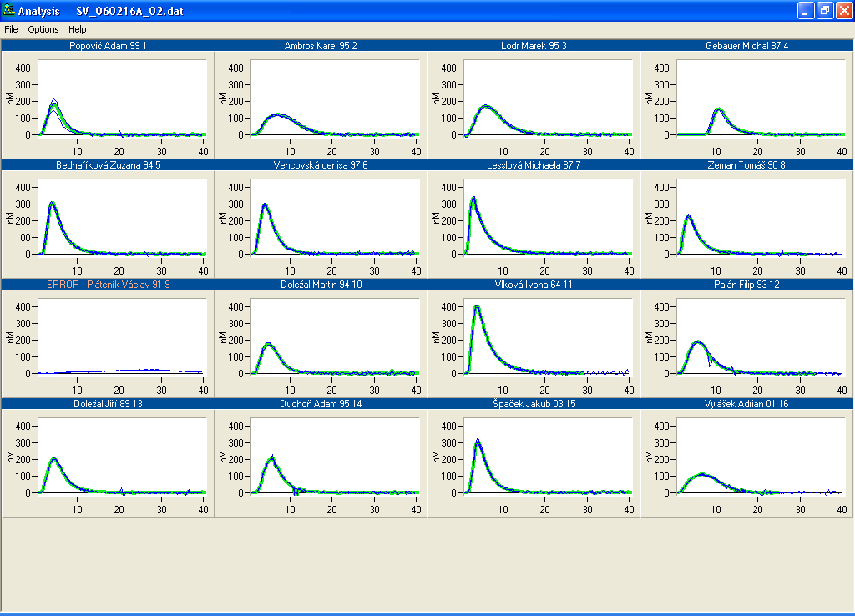The width and height of the screenshot is (855, 616).
Task: Open the Bednaříková Zuzana curve chart
Action: (x=123, y=216)
